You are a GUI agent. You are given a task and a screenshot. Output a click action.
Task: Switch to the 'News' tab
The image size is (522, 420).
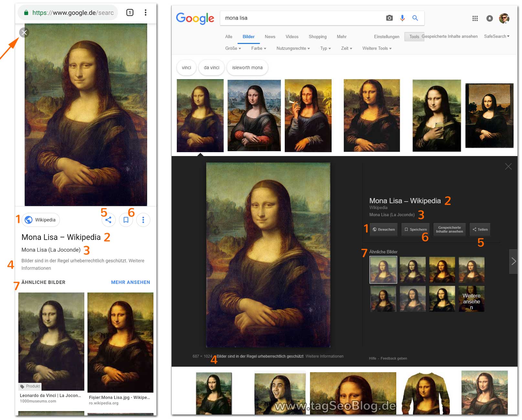[270, 37]
